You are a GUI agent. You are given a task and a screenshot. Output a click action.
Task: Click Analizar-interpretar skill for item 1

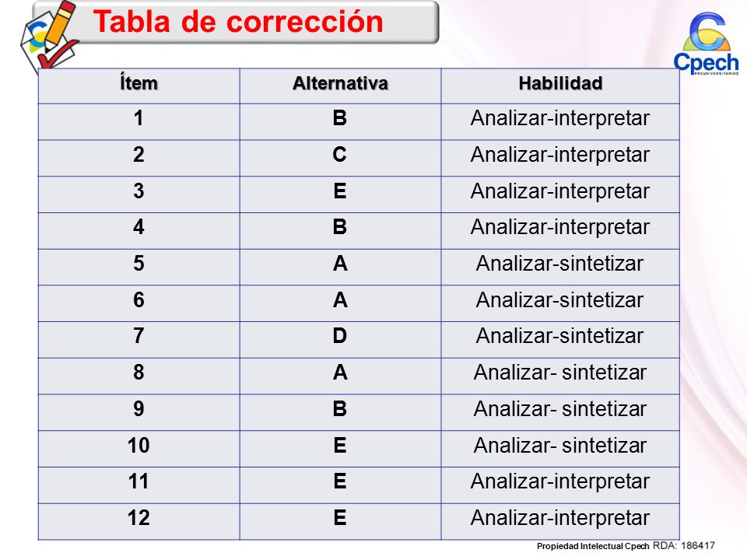click(559, 118)
